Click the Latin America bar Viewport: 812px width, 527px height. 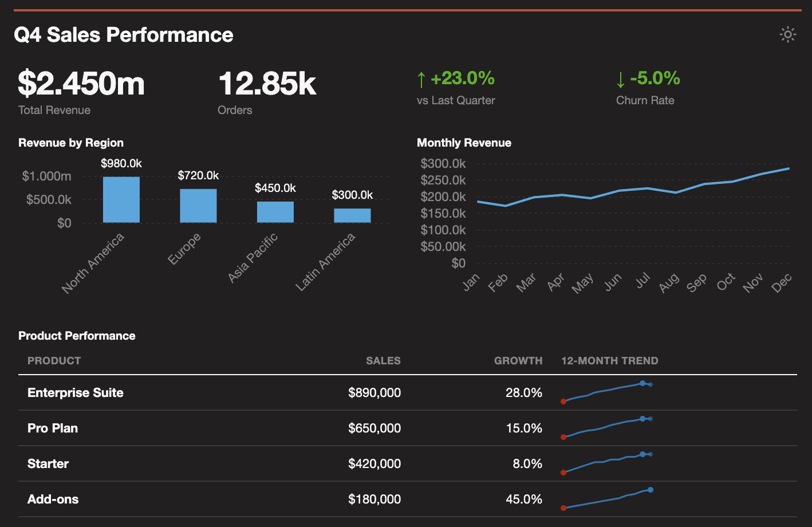[x=352, y=215]
